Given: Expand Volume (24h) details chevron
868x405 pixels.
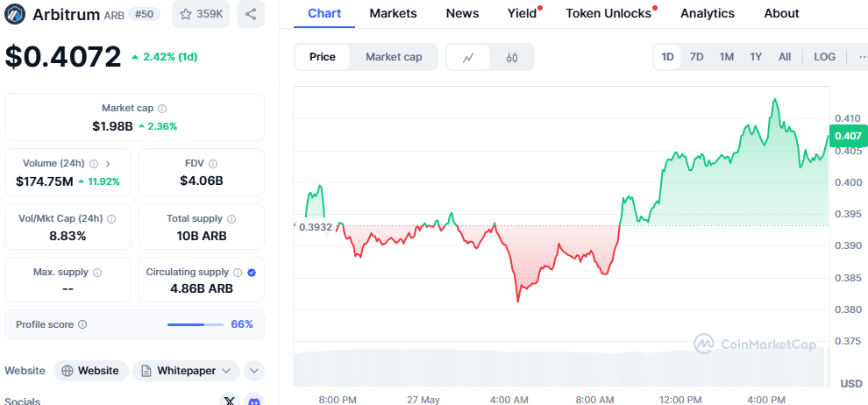Looking at the screenshot, I should 108,164.
